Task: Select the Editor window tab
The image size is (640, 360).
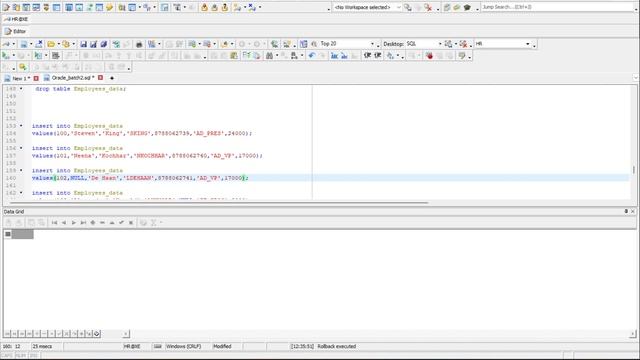Action: 15,31
